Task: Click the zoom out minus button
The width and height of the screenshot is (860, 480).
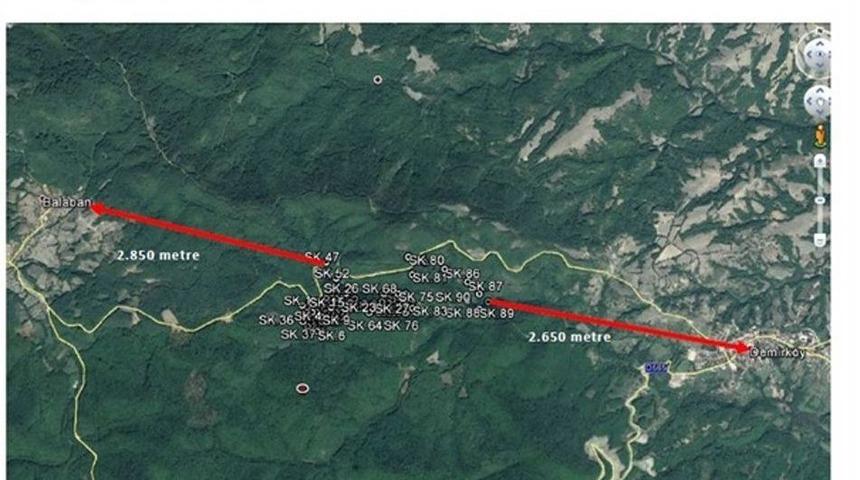Action: tap(820, 240)
